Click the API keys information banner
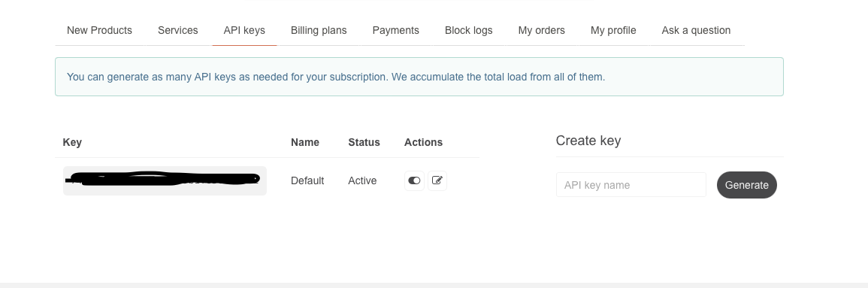This screenshot has width=868, height=288. click(x=419, y=77)
